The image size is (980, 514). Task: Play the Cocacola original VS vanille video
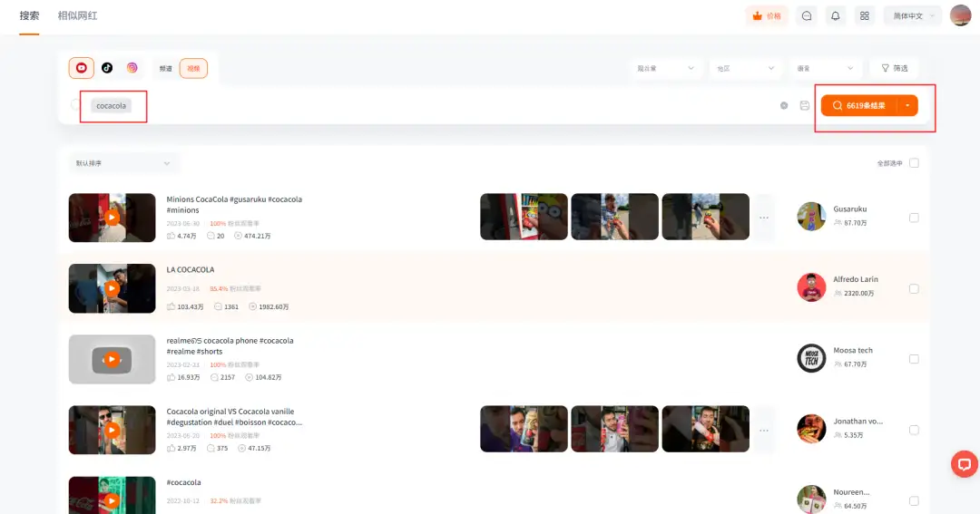[x=112, y=430]
